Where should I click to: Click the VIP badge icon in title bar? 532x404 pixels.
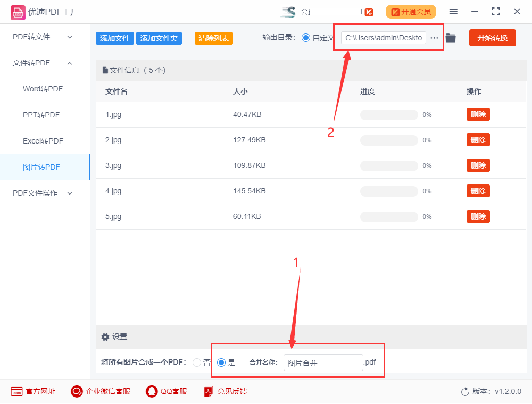click(369, 12)
